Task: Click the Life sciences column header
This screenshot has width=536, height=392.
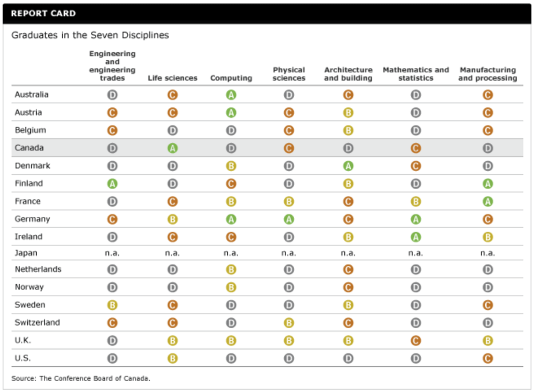Action: [x=173, y=78]
